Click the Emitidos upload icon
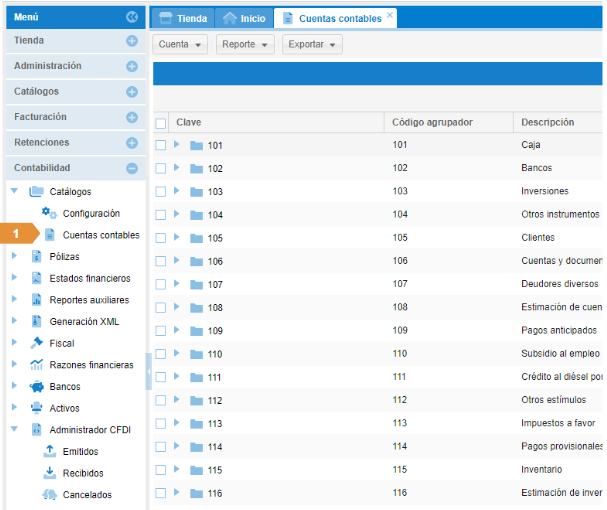The width and height of the screenshot is (607, 510). click(x=49, y=452)
